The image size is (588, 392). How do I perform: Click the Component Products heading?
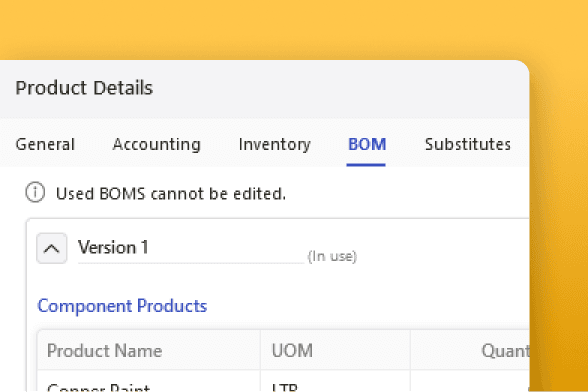point(122,306)
